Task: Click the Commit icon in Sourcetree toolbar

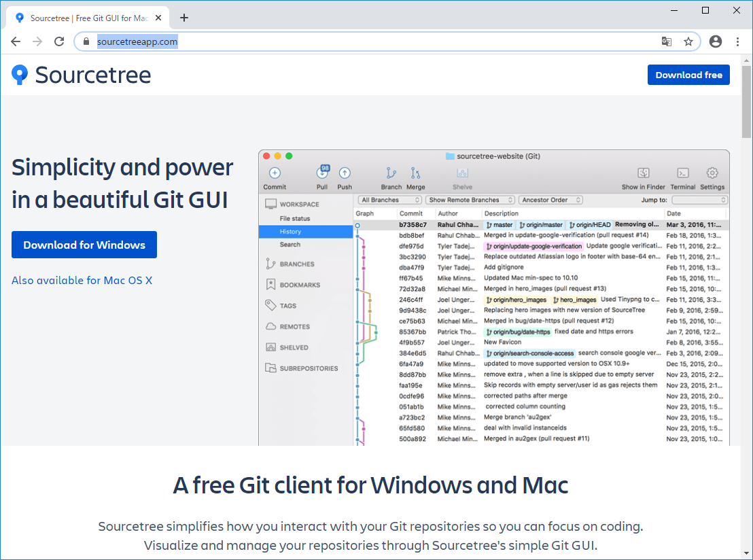Action: [275, 173]
